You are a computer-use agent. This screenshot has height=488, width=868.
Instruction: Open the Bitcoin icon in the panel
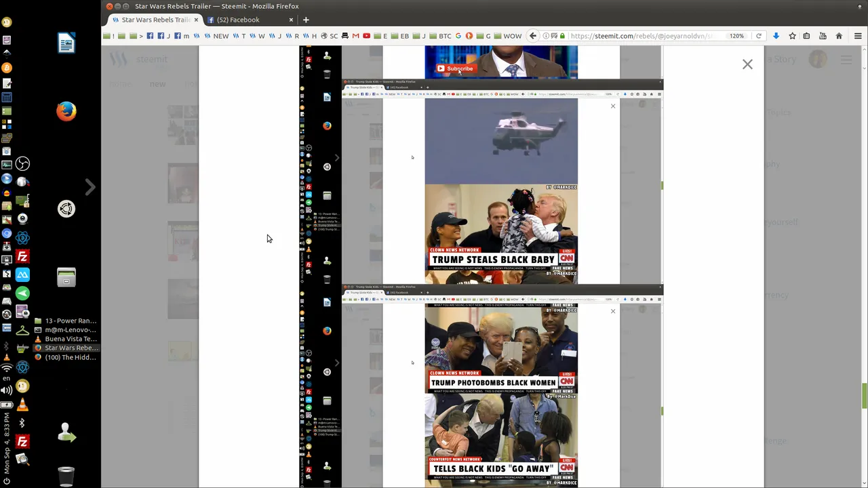7,68
